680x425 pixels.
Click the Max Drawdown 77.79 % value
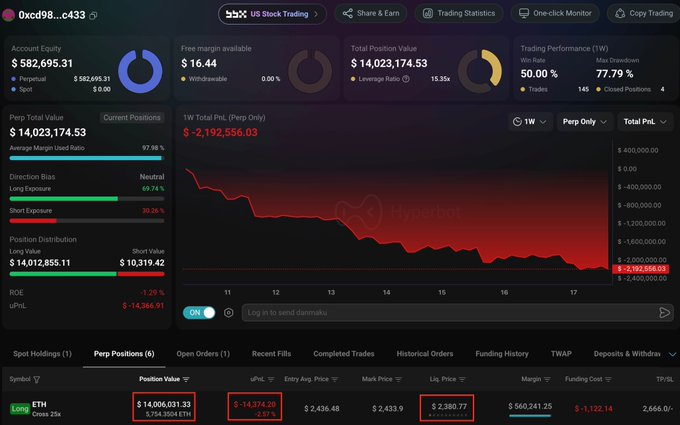pyautogui.click(x=615, y=74)
